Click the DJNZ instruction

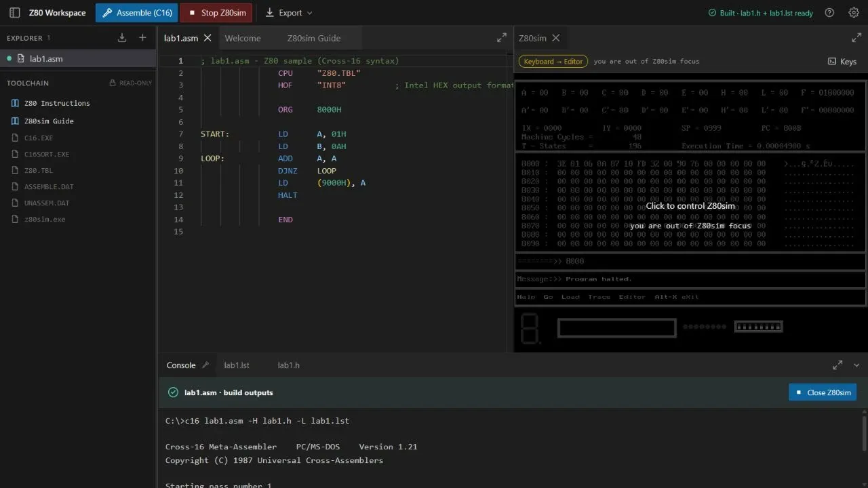point(288,171)
